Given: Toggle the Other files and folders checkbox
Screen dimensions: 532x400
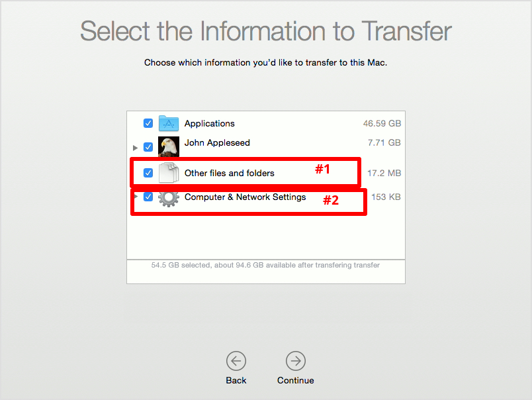Looking at the screenshot, I should [x=148, y=173].
